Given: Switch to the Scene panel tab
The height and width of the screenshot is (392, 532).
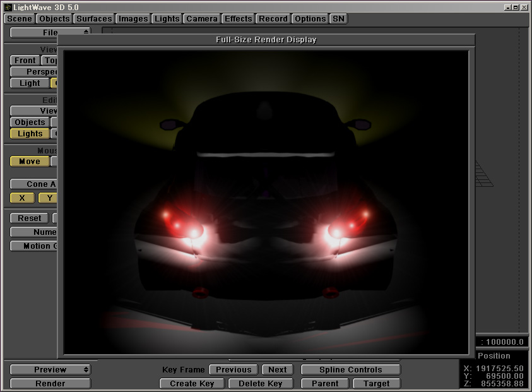Looking at the screenshot, I should point(20,19).
